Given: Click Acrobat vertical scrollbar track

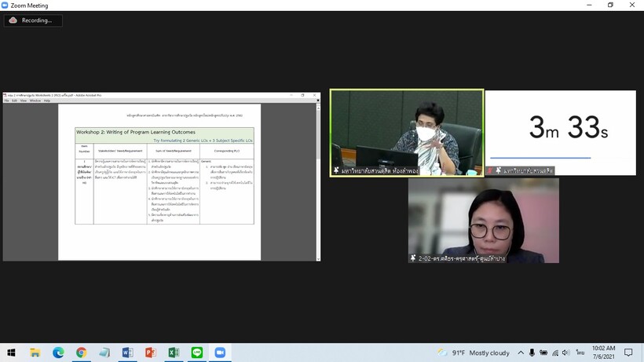Looking at the screenshot, I should coord(318,183).
